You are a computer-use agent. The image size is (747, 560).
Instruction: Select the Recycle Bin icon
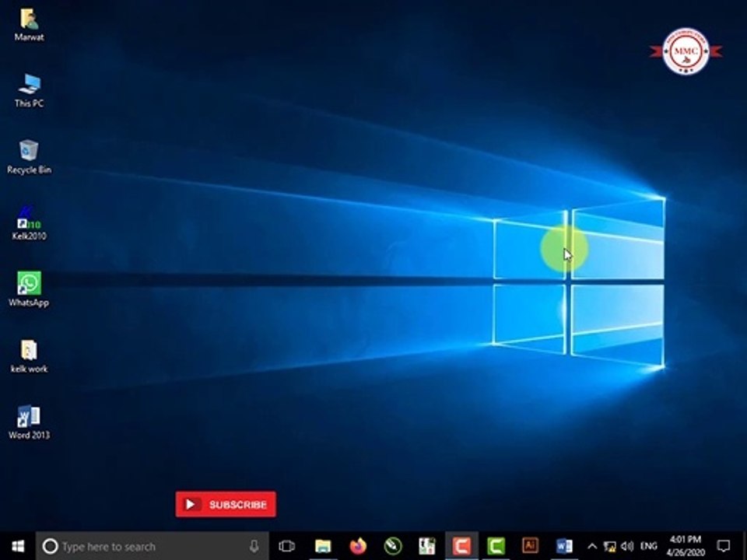pyautogui.click(x=29, y=156)
